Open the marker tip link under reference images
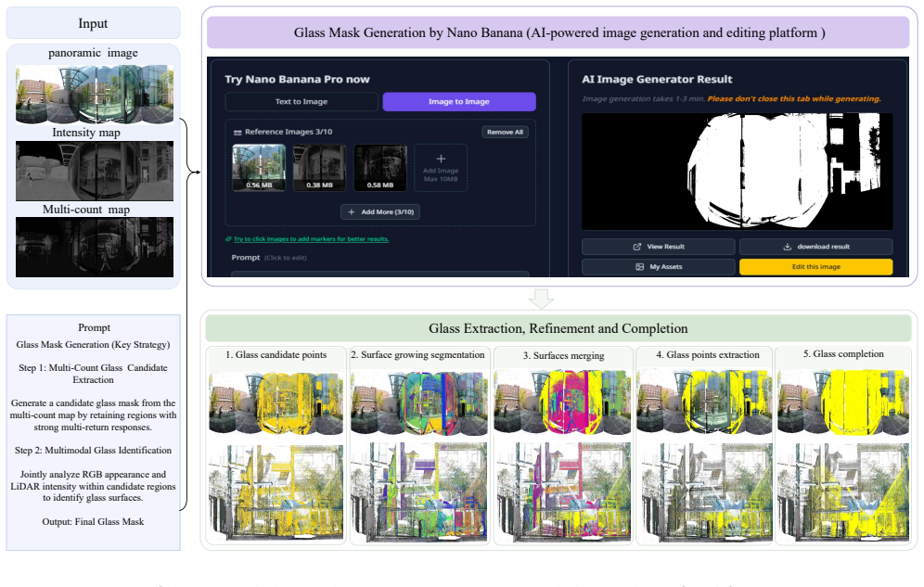 point(311,239)
